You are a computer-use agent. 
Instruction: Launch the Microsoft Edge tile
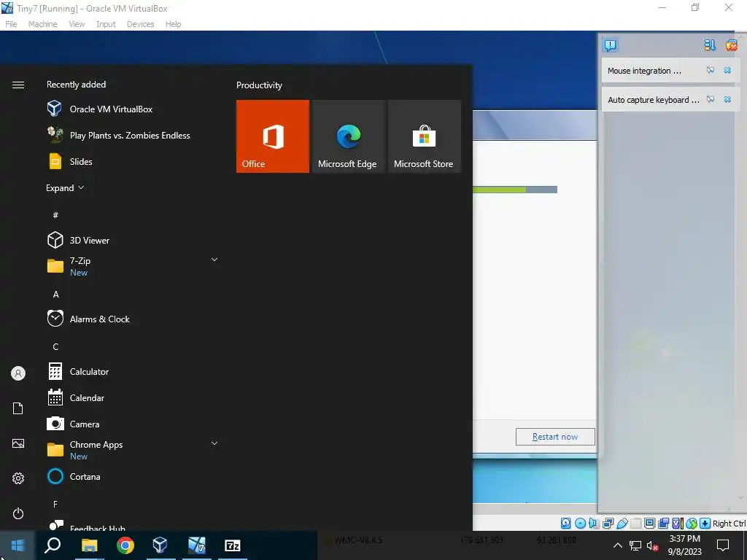pos(348,136)
